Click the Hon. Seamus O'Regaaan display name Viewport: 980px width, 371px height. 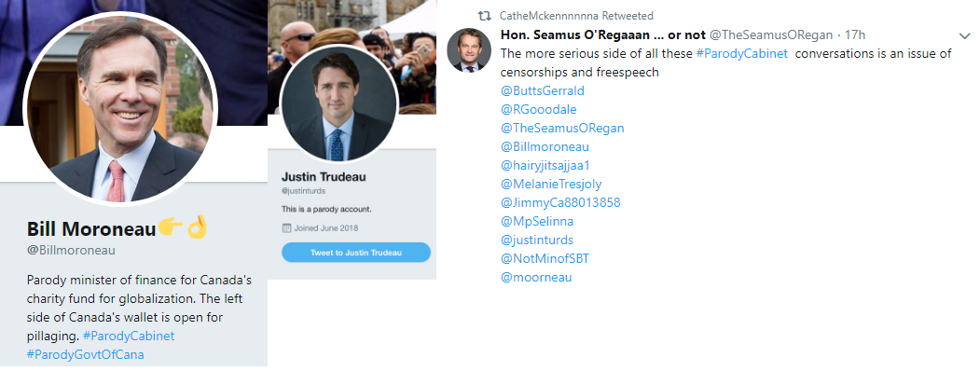[603, 35]
